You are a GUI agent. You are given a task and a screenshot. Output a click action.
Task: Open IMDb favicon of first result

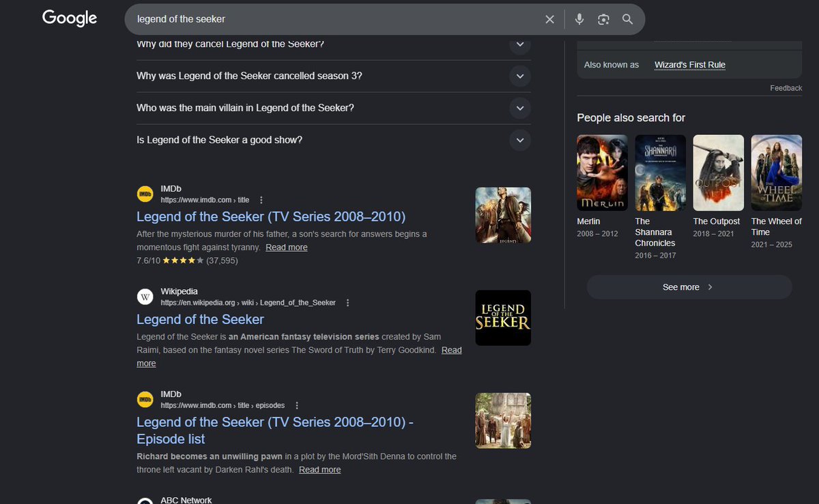(145, 194)
